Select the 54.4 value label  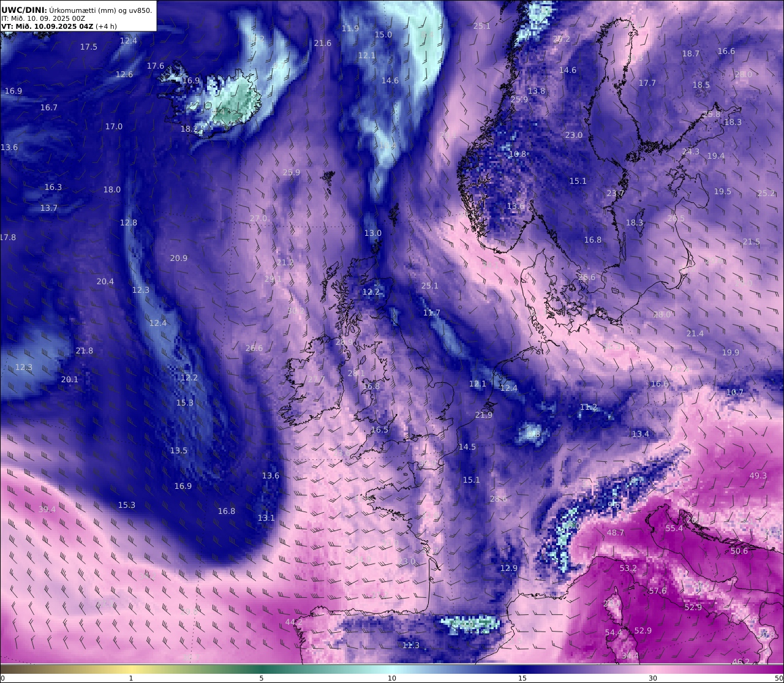pos(614,633)
